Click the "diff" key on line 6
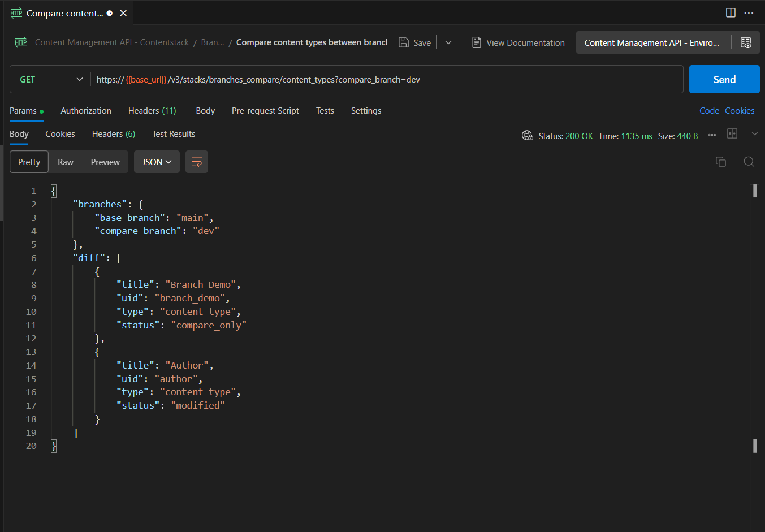This screenshot has width=765, height=532. click(89, 258)
